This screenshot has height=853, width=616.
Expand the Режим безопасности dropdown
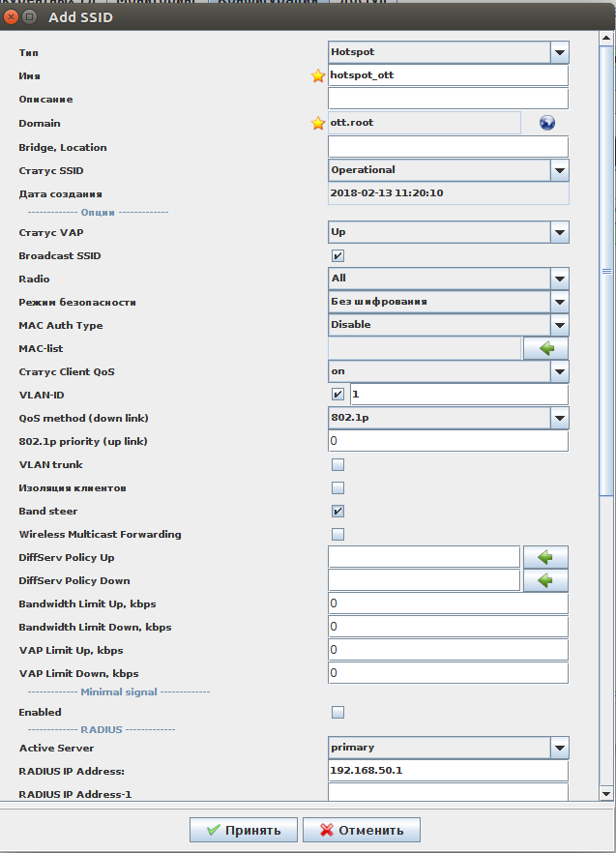tap(559, 302)
